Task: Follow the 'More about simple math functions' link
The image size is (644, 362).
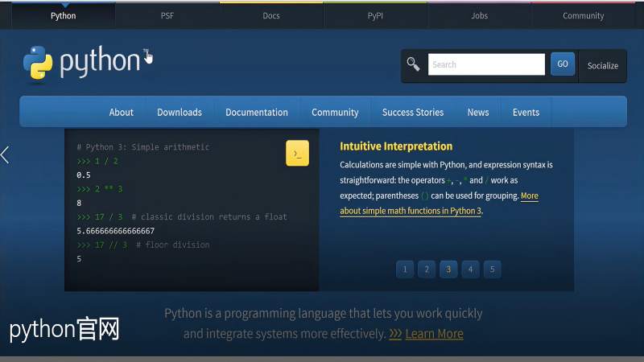Action: pos(411,211)
